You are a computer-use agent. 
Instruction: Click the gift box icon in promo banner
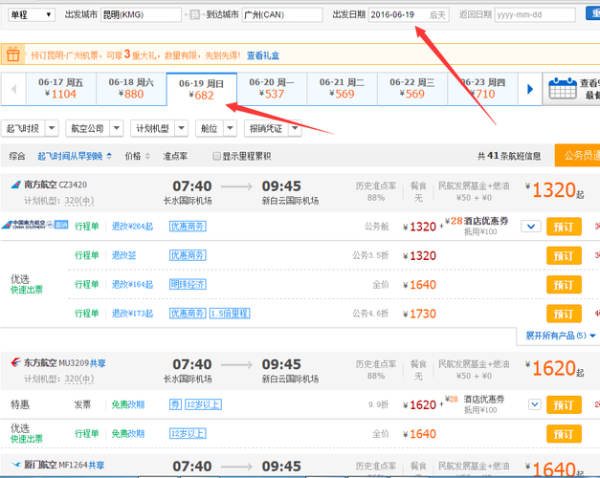point(13,54)
